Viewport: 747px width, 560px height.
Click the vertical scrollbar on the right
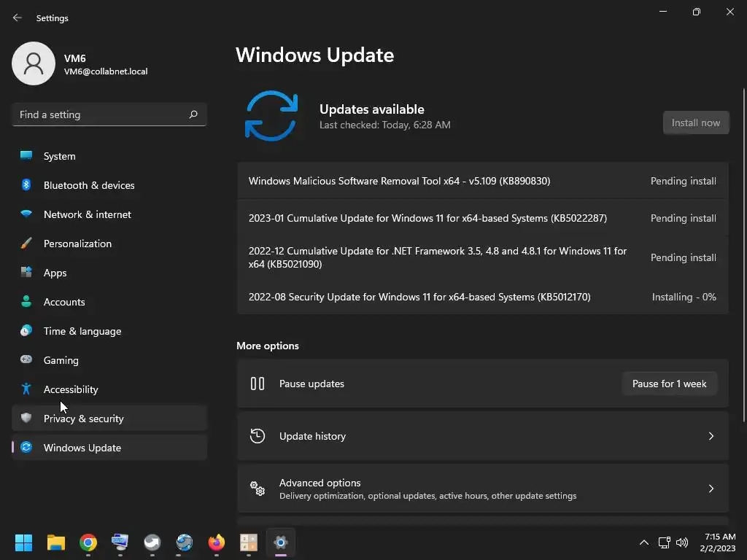[743, 254]
